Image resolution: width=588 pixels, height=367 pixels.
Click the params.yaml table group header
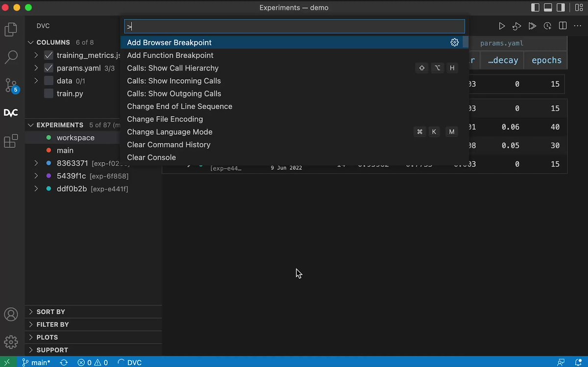click(x=502, y=43)
